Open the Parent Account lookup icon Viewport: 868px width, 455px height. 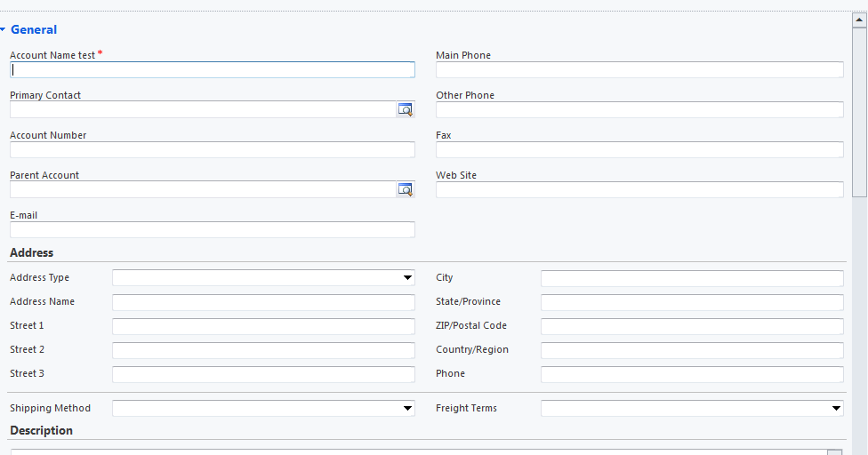coord(406,189)
